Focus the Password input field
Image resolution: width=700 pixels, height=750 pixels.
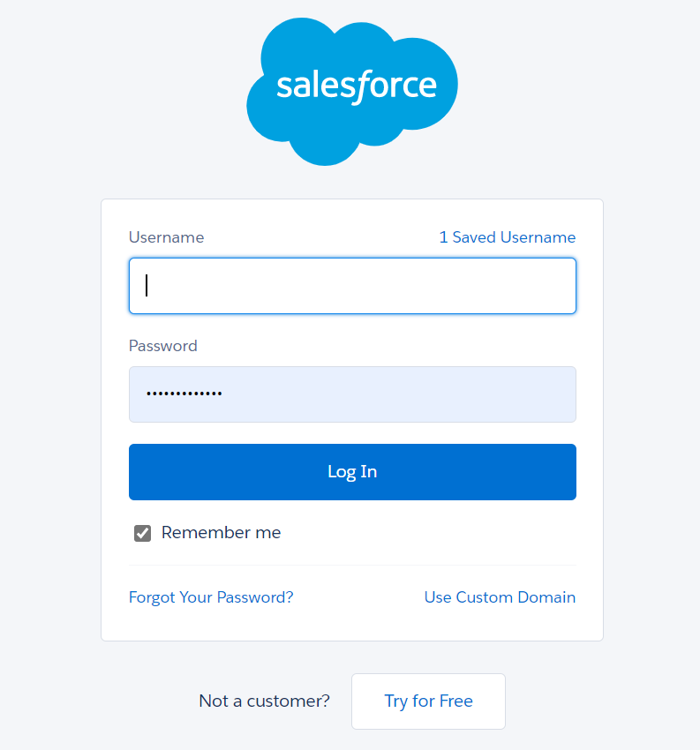point(352,394)
